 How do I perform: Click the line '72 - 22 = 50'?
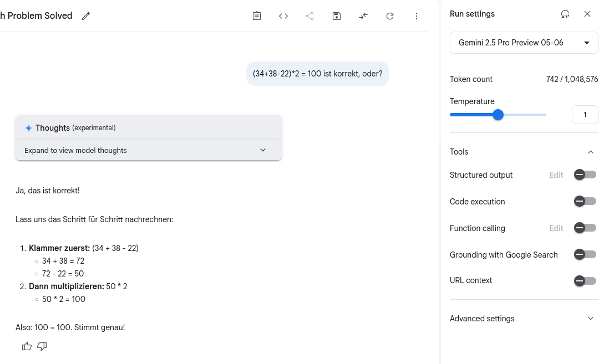coord(63,274)
